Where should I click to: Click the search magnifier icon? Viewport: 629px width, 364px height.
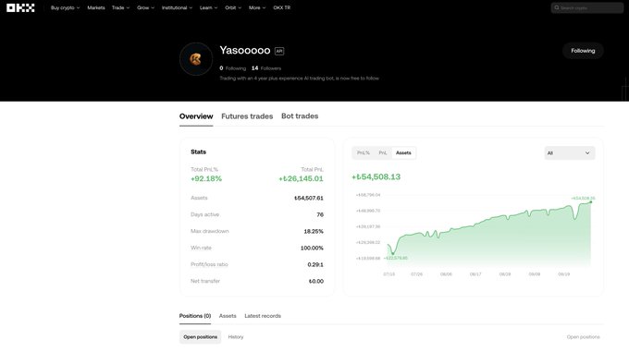(557, 7)
